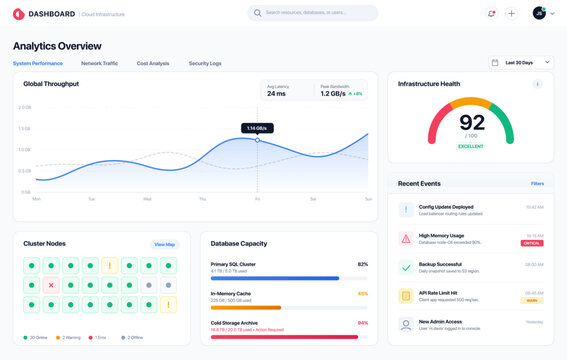This screenshot has height=360, width=567.
Task: Select the red X error cluster node
Action: tap(51, 285)
